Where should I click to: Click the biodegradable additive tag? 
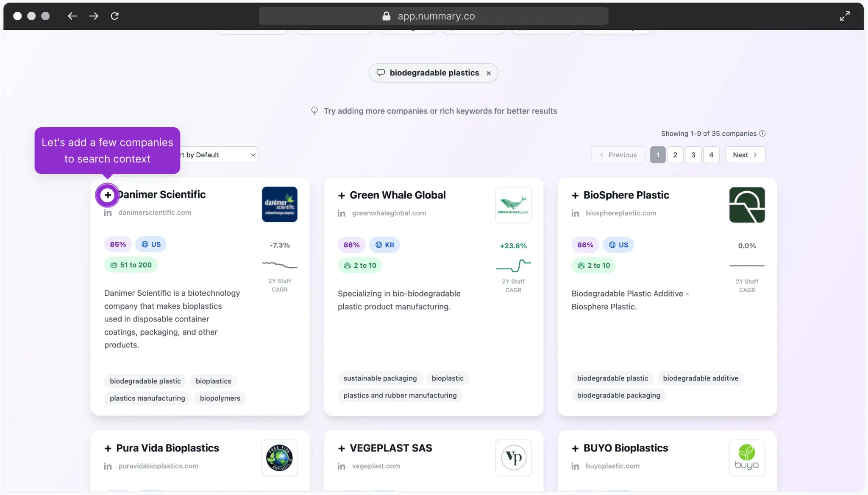tap(700, 378)
